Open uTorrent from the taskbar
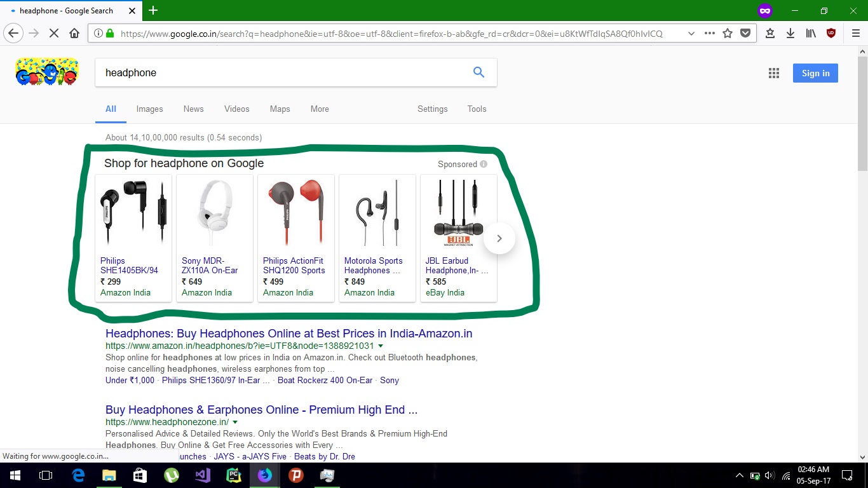The height and width of the screenshot is (488, 868). (172, 475)
